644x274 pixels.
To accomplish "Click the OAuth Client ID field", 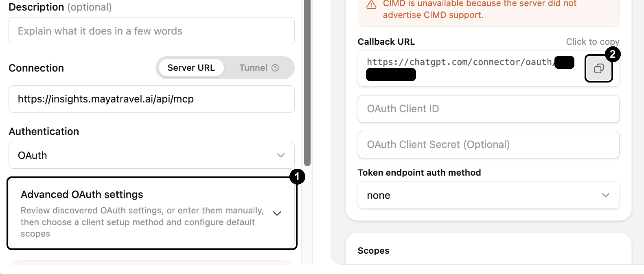I will click(x=488, y=109).
